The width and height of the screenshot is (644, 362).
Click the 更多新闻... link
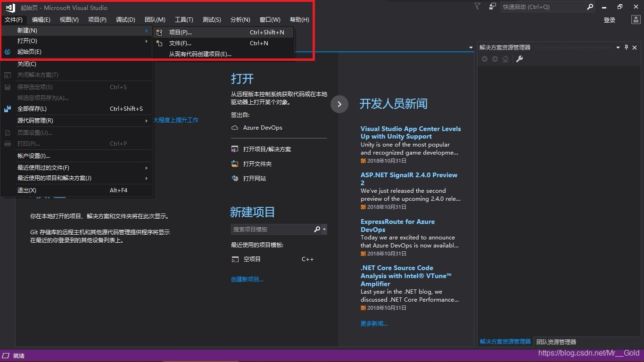point(374,324)
